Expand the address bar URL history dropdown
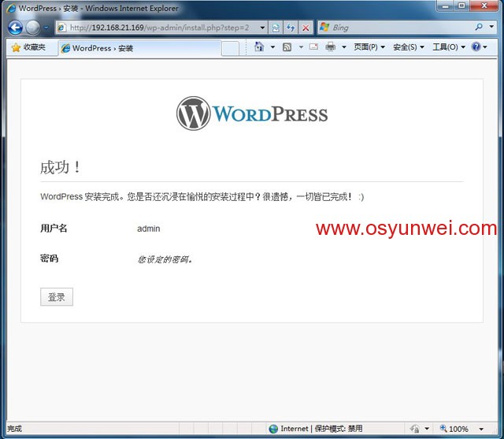Image resolution: width=504 pixels, height=439 pixels. [x=262, y=28]
